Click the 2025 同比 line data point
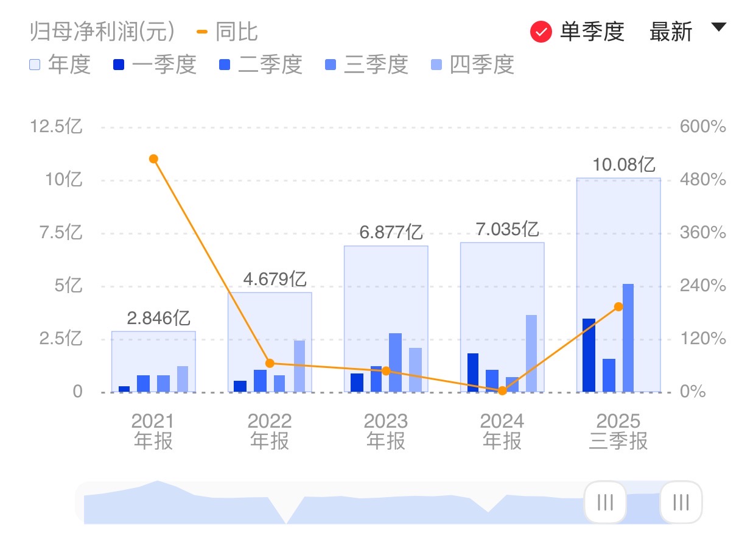The image size is (756, 541). [x=618, y=306]
